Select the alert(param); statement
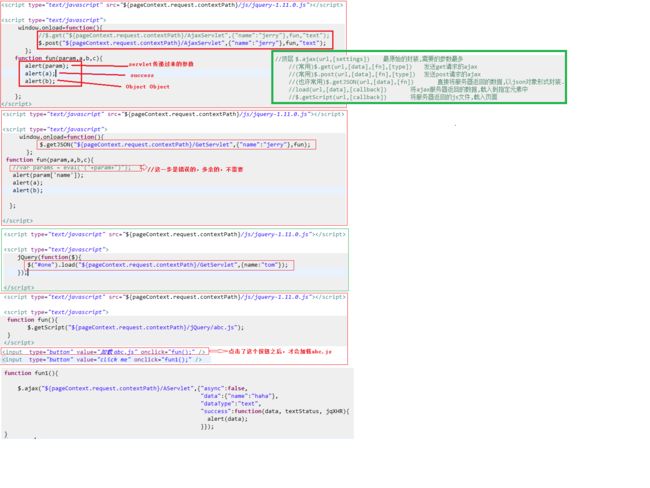 [x=47, y=66]
